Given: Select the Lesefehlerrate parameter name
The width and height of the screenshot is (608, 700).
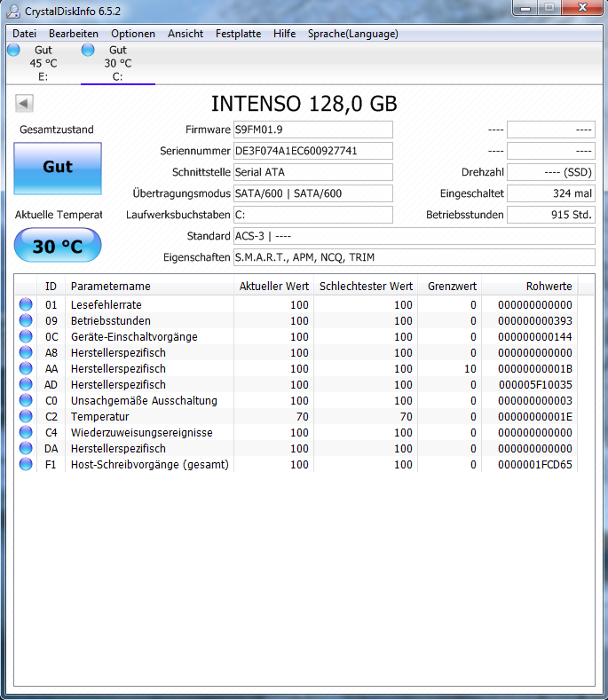Looking at the screenshot, I should tap(107, 305).
